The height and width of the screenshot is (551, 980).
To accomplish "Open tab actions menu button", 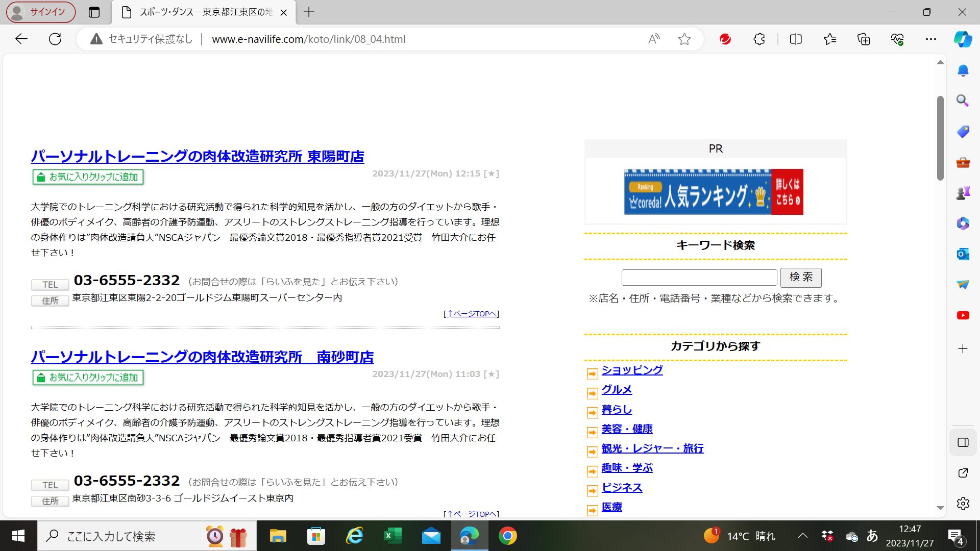I will pyautogui.click(x=94, y=12).
